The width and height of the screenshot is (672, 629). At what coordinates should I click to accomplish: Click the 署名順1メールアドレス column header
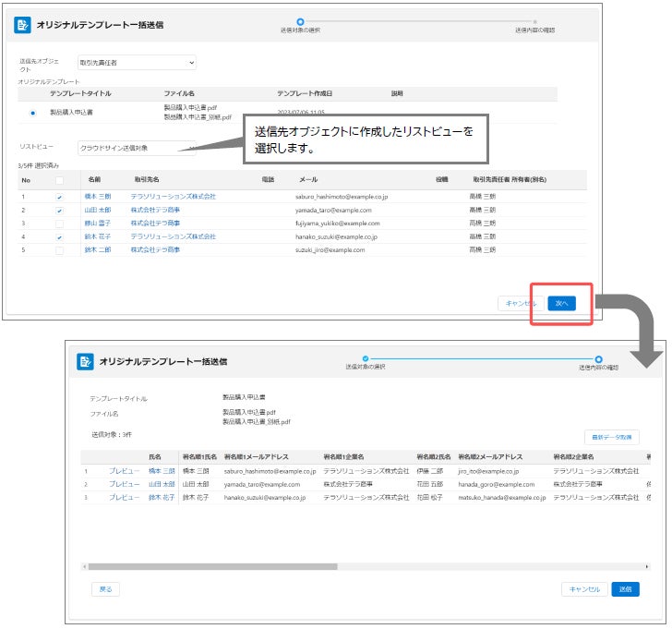click(x=257, y=456)
